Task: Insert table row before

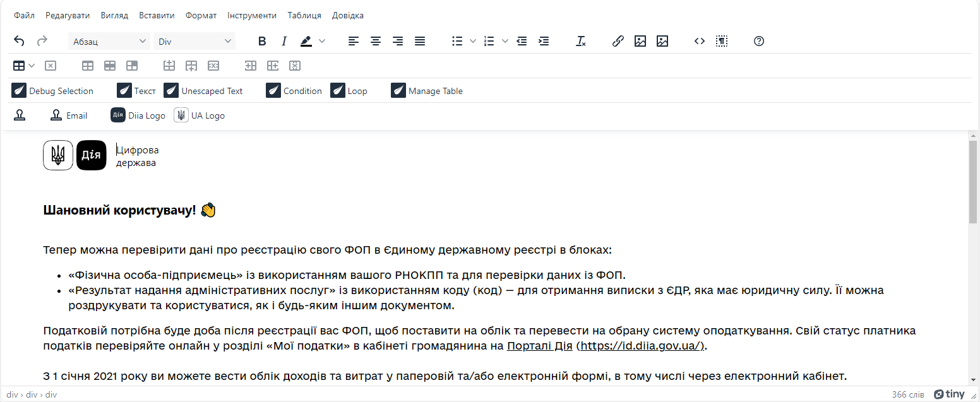Action: tap(169, 66)
